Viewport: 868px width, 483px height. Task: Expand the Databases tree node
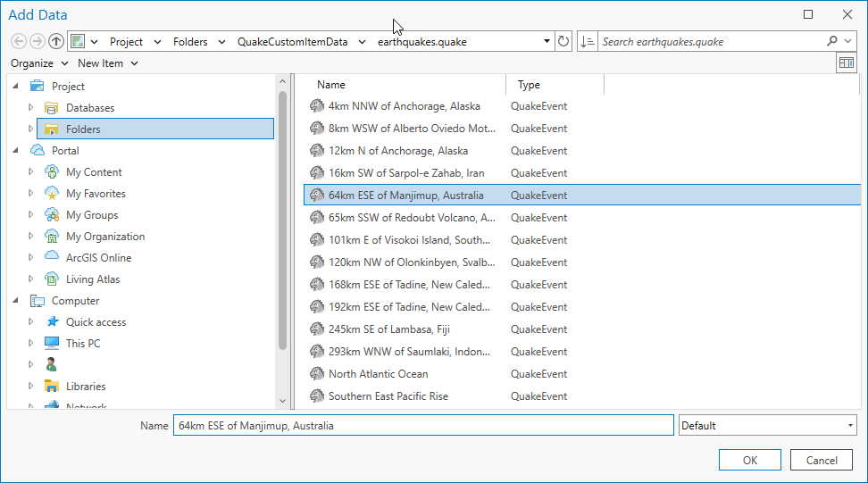coord(30,108)
